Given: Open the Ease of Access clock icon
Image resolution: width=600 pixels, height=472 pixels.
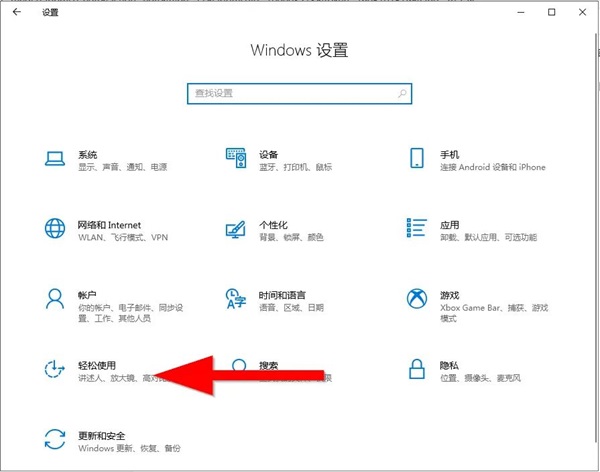Looking at the screenshot, I should pyautogui.click(x=54, y=369).
